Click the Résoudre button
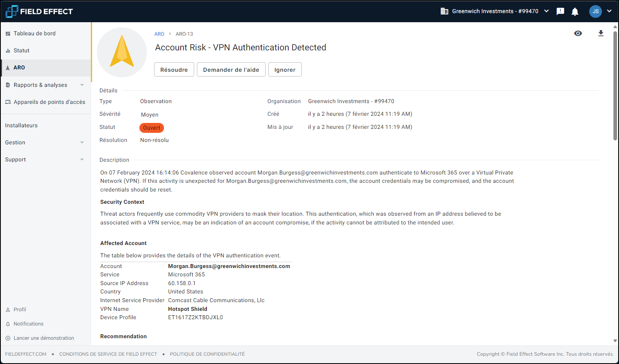Viewport: 619px width, 364px height. pos(174,69)
